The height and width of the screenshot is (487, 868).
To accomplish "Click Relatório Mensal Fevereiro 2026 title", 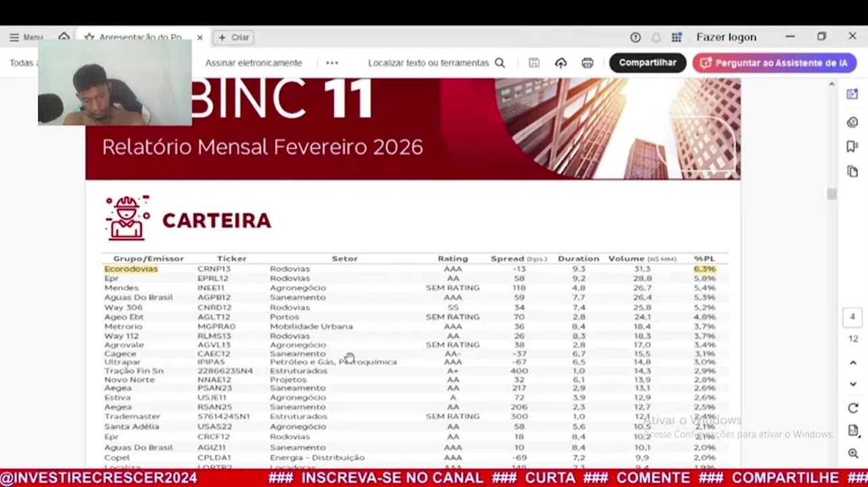I will point(262,147).
